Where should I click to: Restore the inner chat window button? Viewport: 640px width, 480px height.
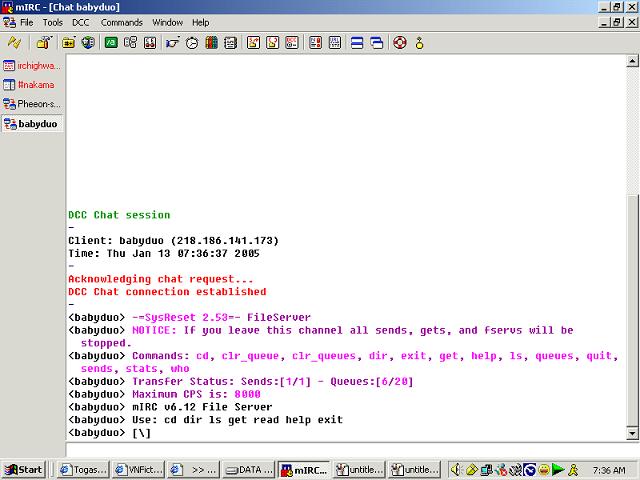pos(617,22)
